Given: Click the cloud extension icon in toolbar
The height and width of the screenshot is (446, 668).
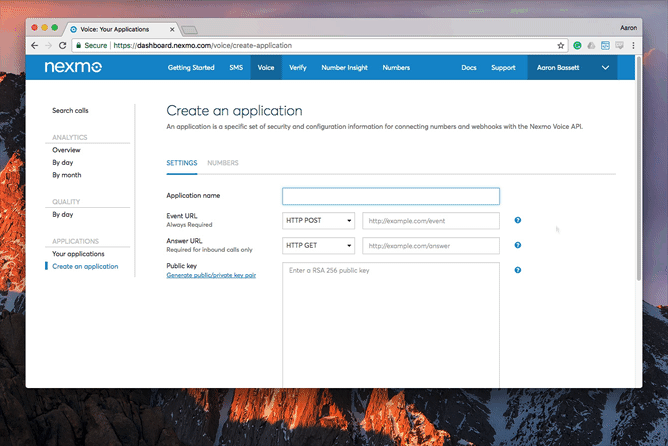Looking at the screenshot, I should (x=591, y=46).
